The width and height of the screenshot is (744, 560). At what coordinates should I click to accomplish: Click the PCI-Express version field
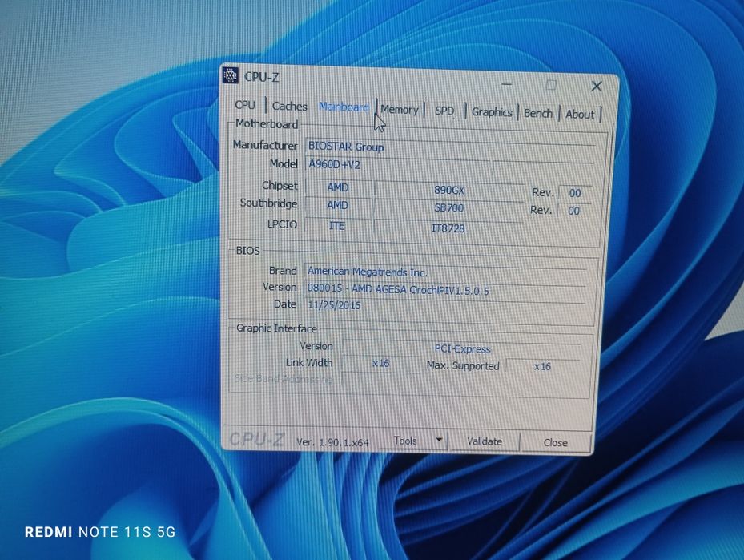pyautogui.click(x=461, y=348)
